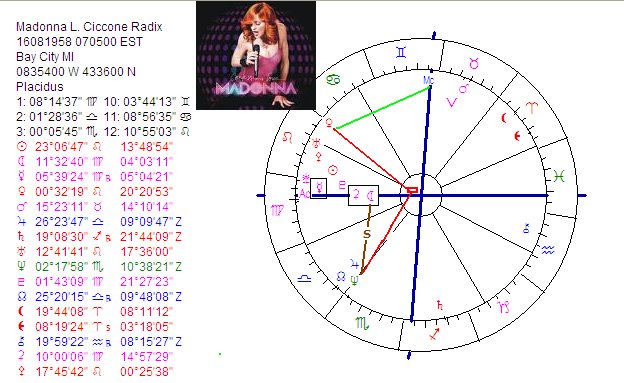Select declination value 13°48'54" in Sun row

point(147,147)
